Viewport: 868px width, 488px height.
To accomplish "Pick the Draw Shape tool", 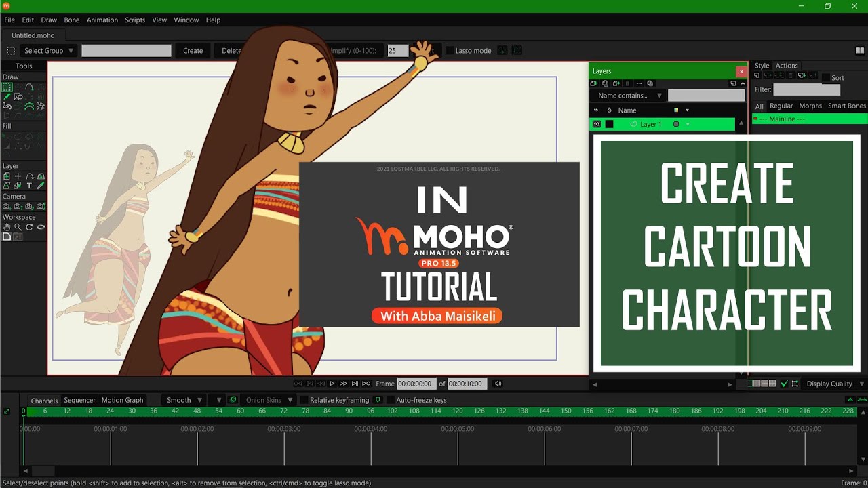I will [x=18, y=97].
